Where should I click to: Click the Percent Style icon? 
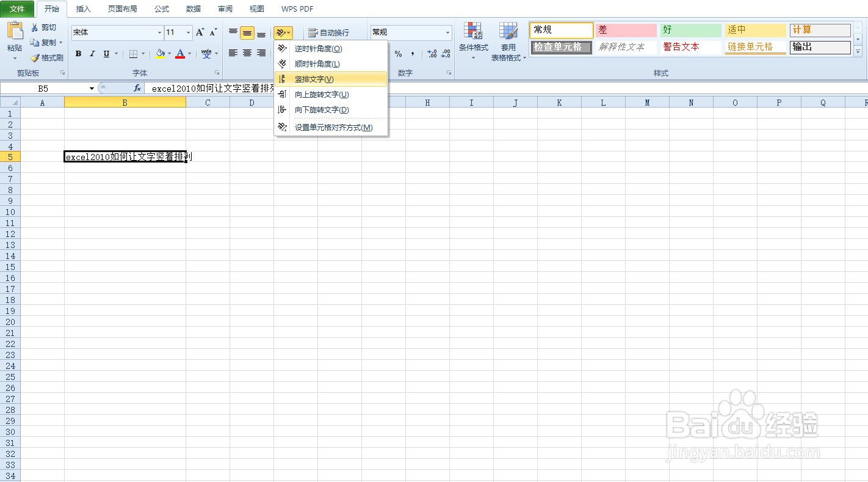(398, 54)
